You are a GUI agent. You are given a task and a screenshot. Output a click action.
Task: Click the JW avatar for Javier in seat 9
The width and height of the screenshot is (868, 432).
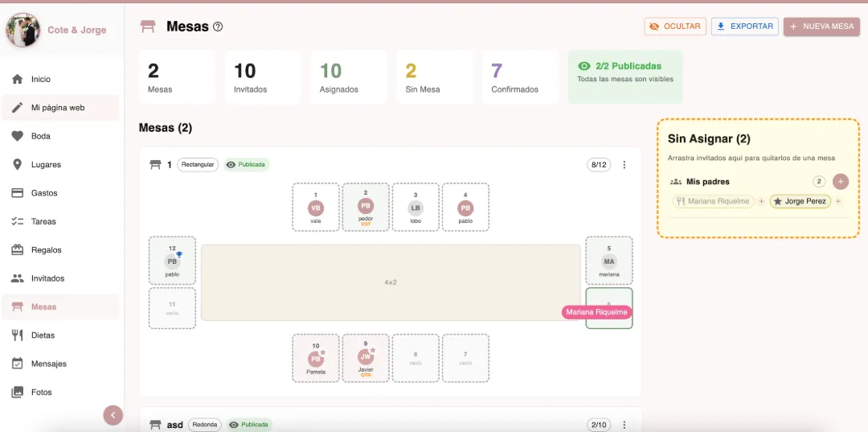click(x=366, y=357)
